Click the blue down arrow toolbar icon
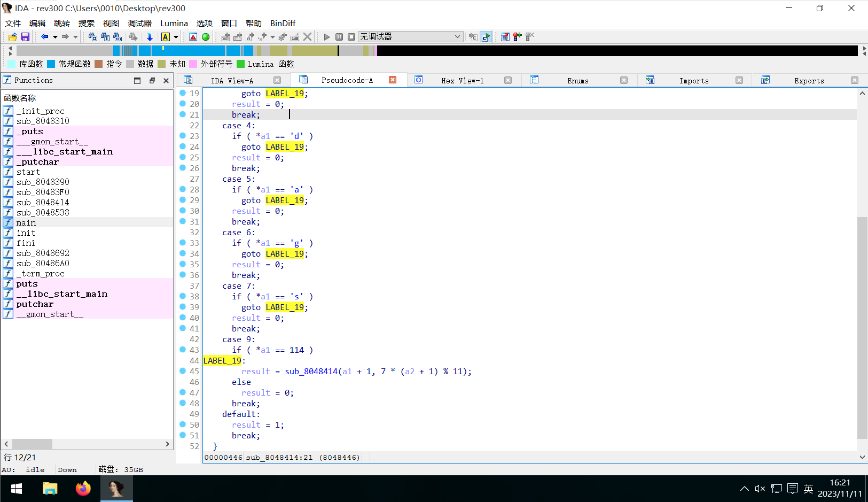 point(150,37)
